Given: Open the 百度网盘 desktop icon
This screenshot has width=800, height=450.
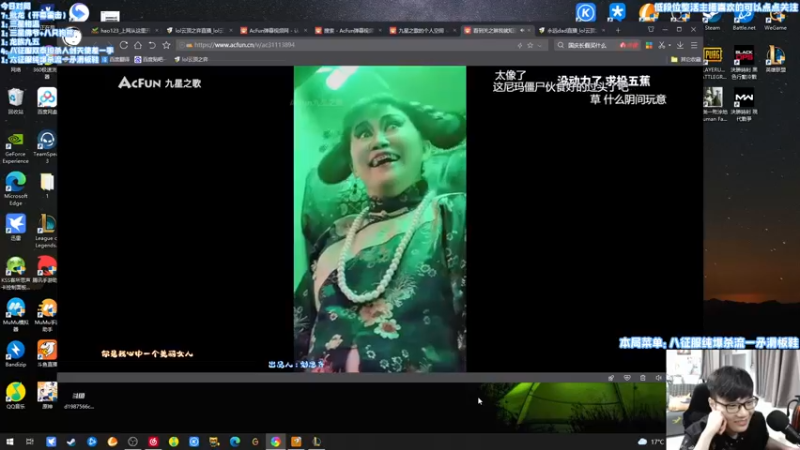Looking at the screenshot, I should 47,101.
